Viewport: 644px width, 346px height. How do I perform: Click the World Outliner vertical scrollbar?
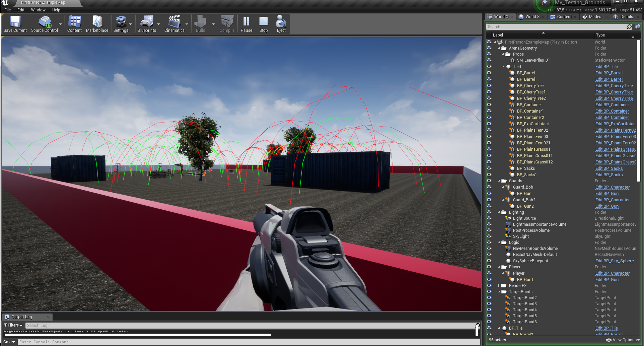(x=639, y=111)
